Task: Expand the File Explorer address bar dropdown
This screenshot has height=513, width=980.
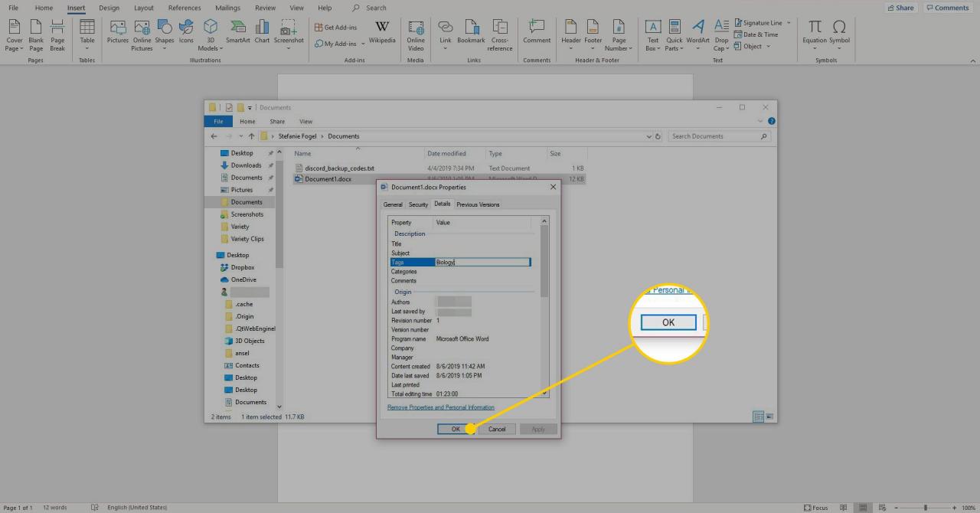Action: coord(649,136)
